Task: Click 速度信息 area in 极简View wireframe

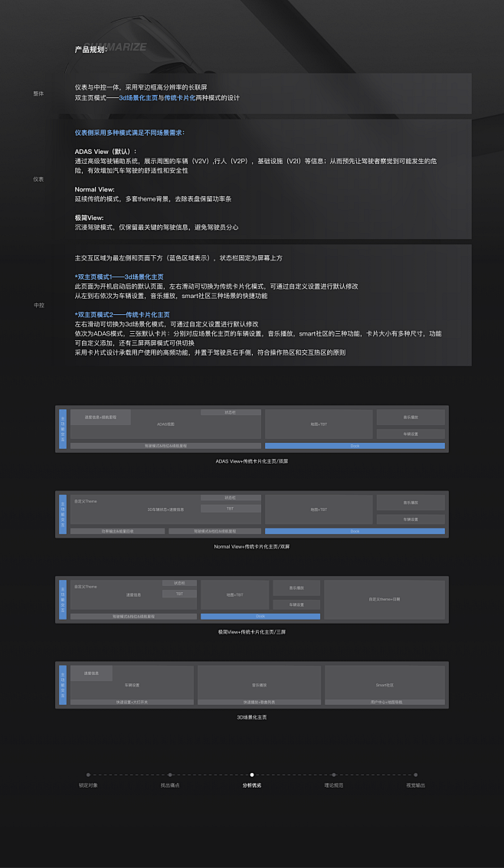Action: tap(133, 595)
